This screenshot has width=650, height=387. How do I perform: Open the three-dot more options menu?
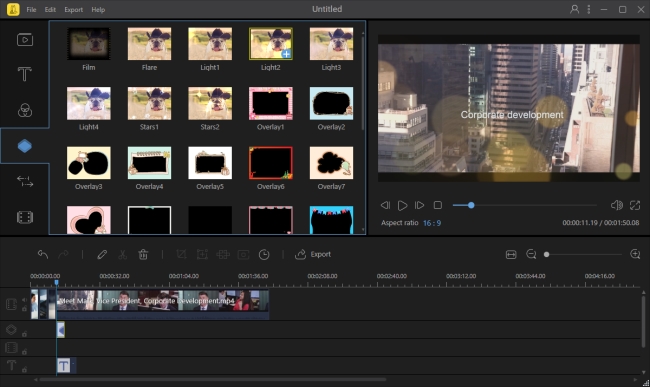[x=589, y=9]
